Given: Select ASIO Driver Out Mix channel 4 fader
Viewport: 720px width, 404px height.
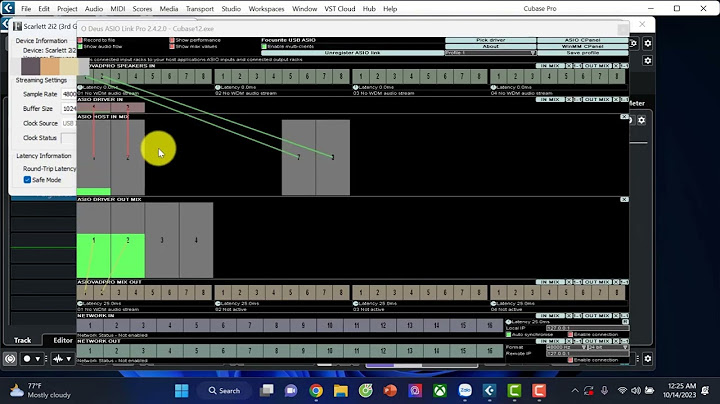Looking at the screenshot, I should point(196,240).
